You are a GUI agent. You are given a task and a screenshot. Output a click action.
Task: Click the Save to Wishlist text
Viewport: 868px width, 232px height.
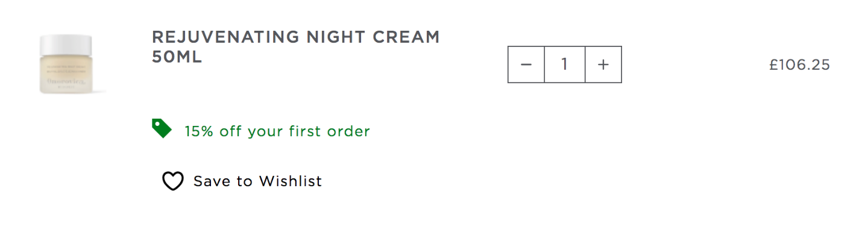(257, 181)
